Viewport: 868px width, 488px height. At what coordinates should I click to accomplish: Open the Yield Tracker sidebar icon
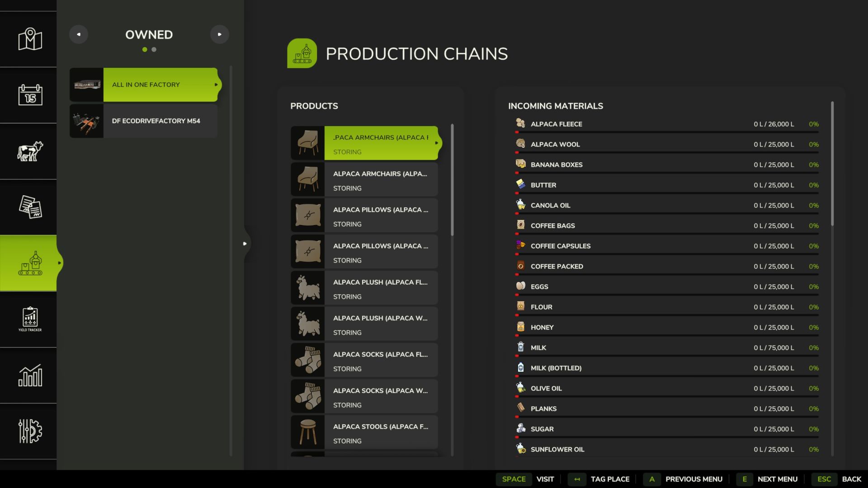coord(30,319)
